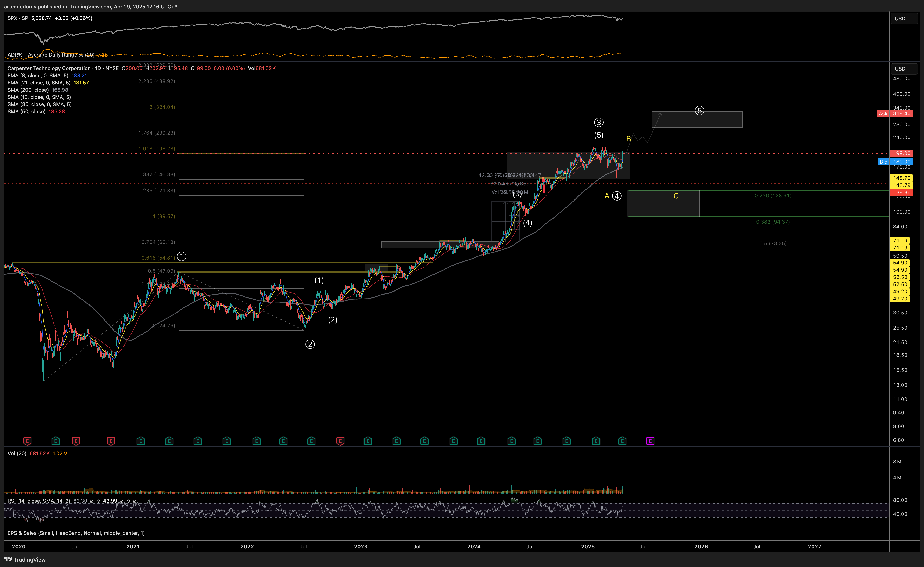This screenshot has height=567, width=924.
Task: Click the 0.236 (128.91) retracement label
Action: 773,196
